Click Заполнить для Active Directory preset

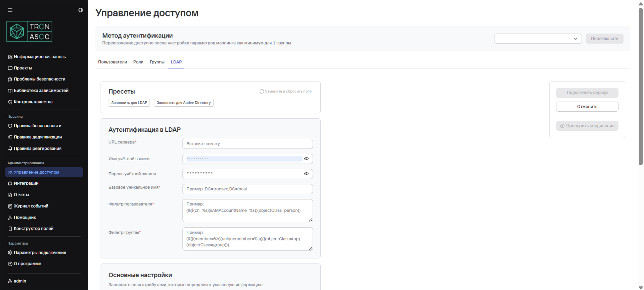click(x=183, y=103)
